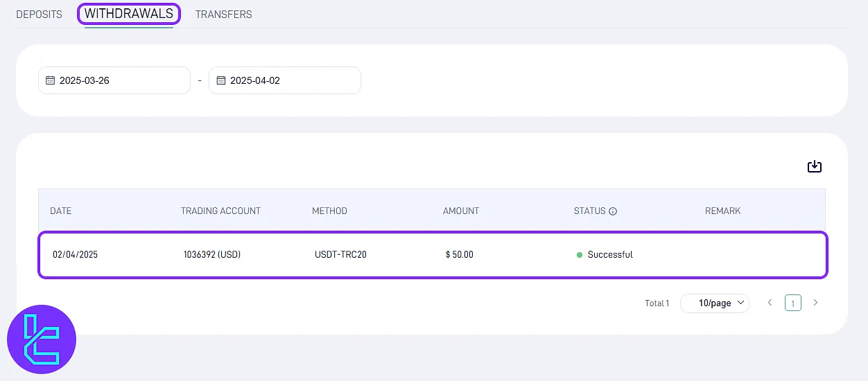Click the Amount column header
The image size is (868, 381).
461,211
